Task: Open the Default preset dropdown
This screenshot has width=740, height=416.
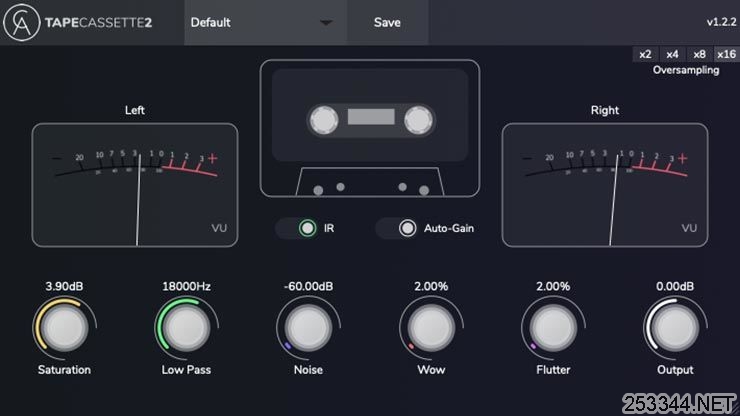Action: 266,23
